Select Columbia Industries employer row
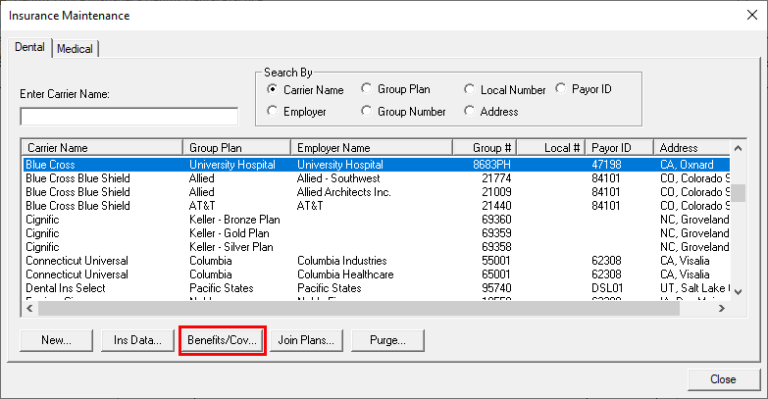The image size is (768, 399). click(x=376, y=260)
